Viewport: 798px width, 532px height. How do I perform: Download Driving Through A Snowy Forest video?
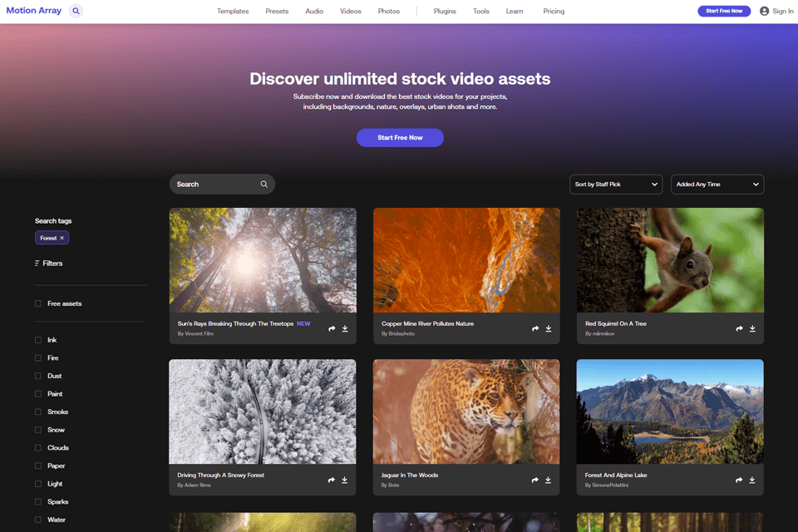pyautogui.click(x=344, y=480)
